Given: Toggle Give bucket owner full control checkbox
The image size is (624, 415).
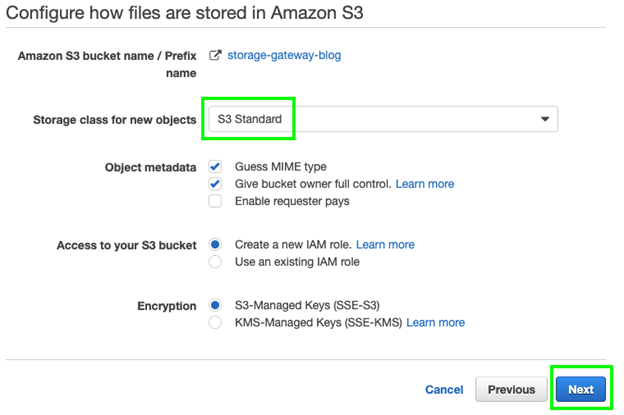Looking at the screenshot, I should 215,184.
